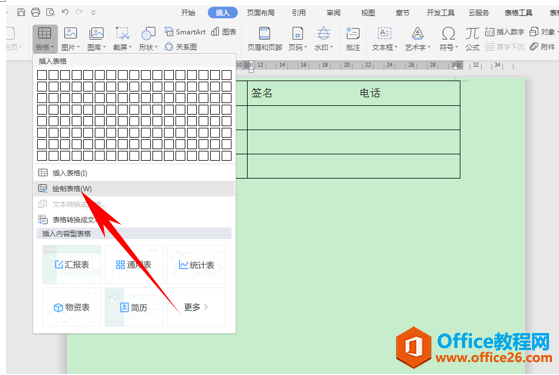
Task: Switch to the 云服务 (Cloud) tab
Action: pyautogui.click(x=478, y=13)
